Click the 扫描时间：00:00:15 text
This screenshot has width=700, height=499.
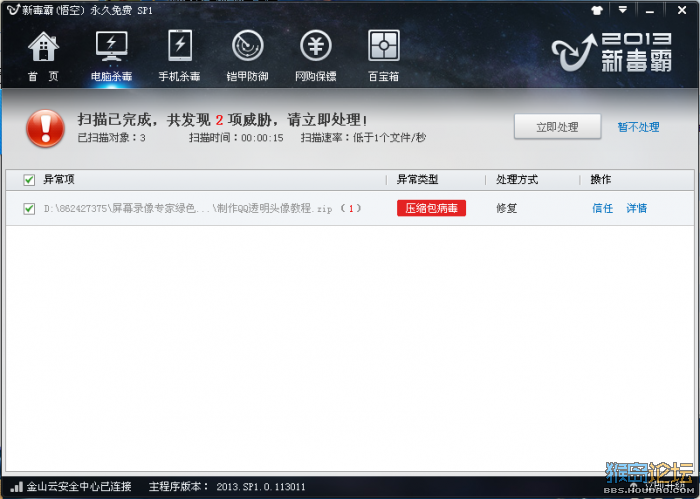(x=236, y=138)
